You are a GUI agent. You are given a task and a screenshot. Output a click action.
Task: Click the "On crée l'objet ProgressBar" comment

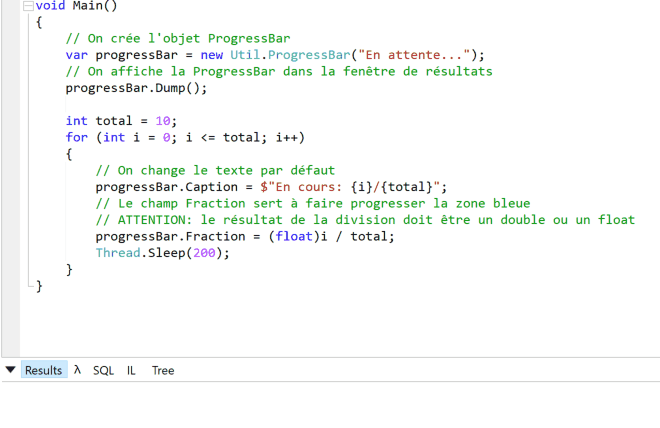click(177, 39)
